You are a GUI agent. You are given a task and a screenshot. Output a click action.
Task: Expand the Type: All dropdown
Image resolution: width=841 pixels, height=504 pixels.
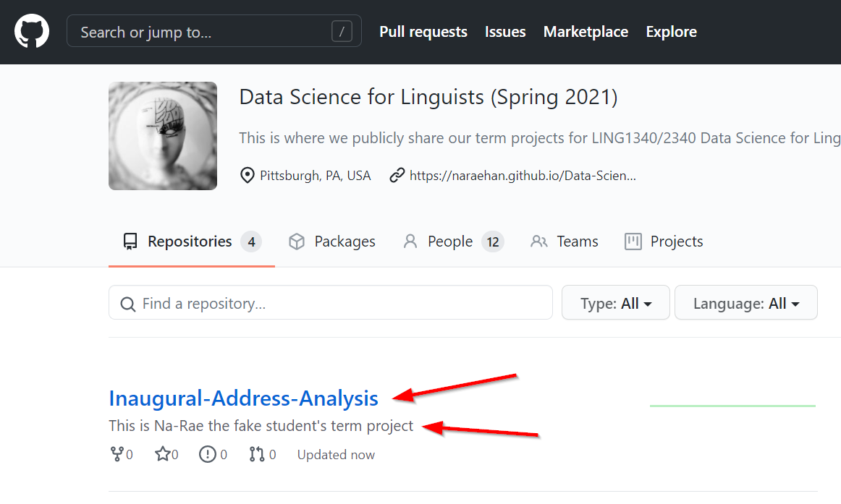pos(615,304)
